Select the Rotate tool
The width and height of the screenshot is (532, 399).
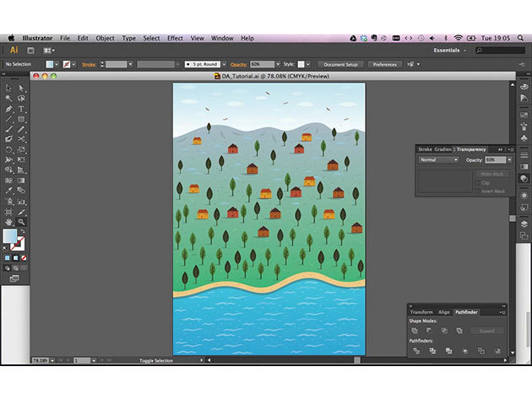(8, 150)
